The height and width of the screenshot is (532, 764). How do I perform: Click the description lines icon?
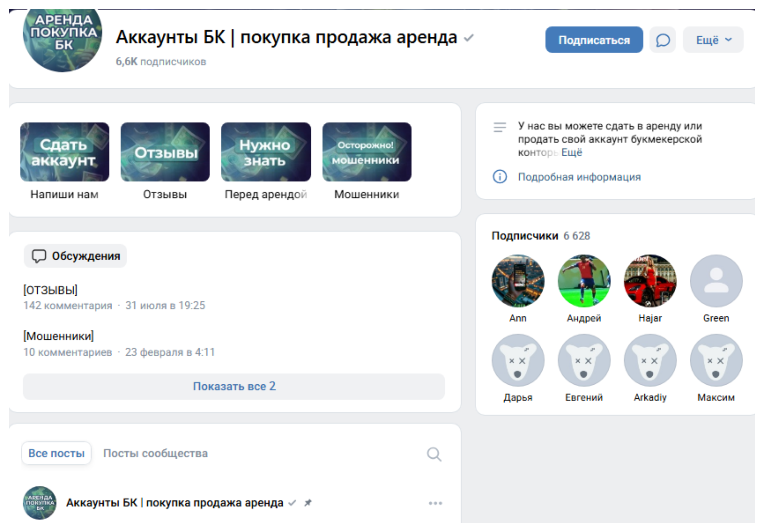(x=500, y=127)
